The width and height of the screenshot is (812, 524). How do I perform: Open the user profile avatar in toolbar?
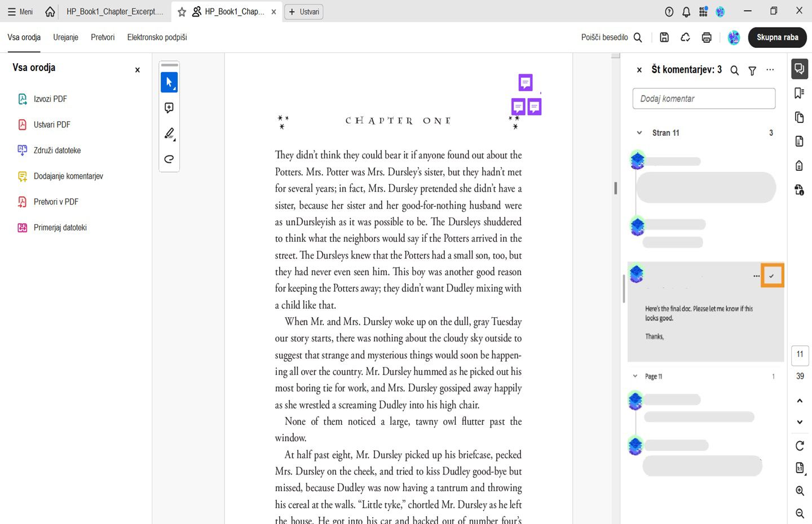tap(734, 37)
